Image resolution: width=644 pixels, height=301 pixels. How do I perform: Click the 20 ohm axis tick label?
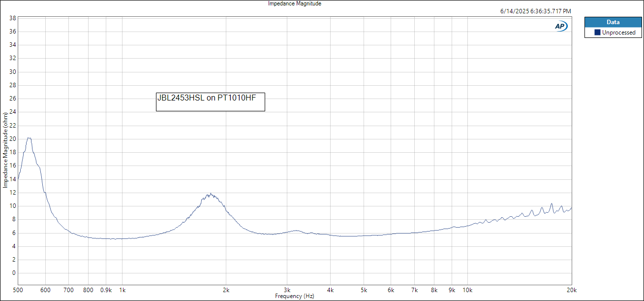click(x=13, y=139)
